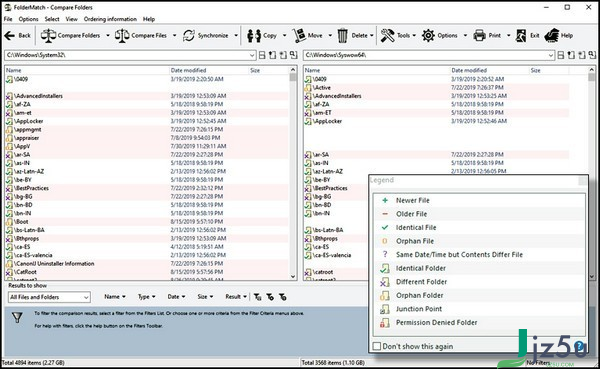
Task: Click the Options gear icon
Action: pyautogui.click(x=428, y=36)
